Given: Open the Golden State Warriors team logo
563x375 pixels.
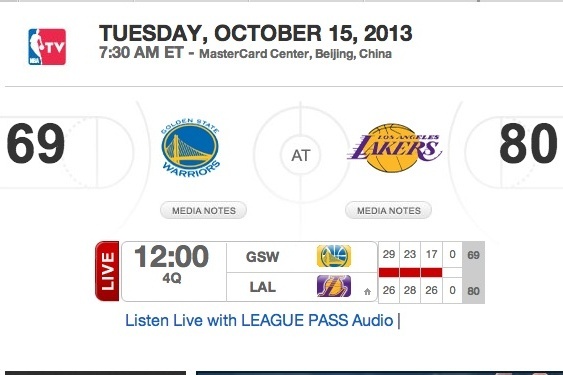Looking at the screenshot, I should click(190, 148).
